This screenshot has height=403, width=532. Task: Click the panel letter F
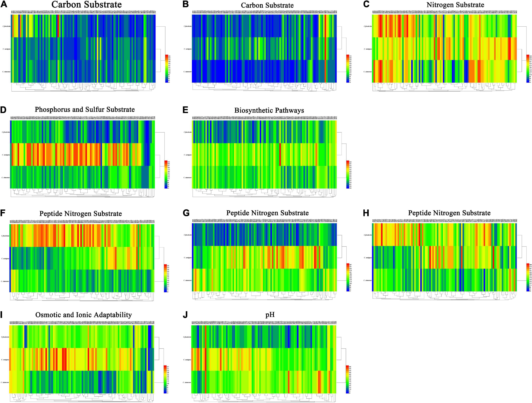click(3, 213)
